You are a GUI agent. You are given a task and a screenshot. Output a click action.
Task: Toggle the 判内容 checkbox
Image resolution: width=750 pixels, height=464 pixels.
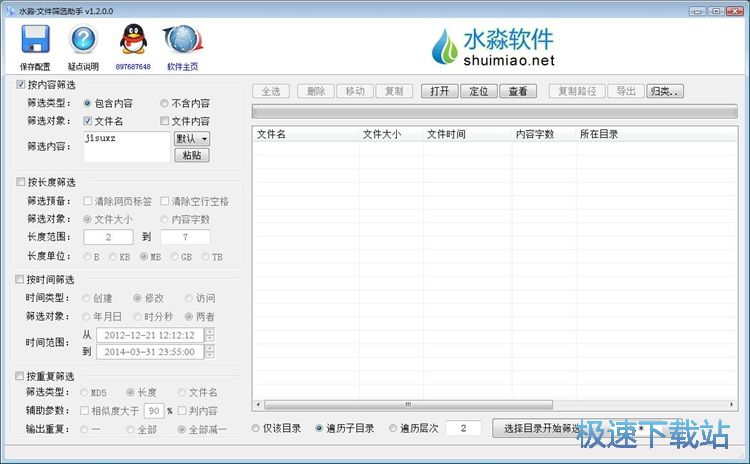[182, 411]
